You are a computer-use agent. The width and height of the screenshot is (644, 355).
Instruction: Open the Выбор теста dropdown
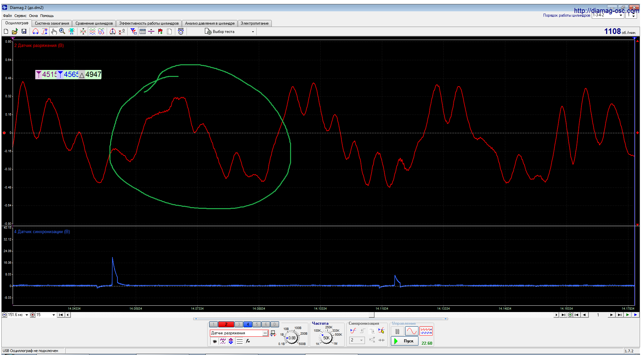click(x=230, y=32)
